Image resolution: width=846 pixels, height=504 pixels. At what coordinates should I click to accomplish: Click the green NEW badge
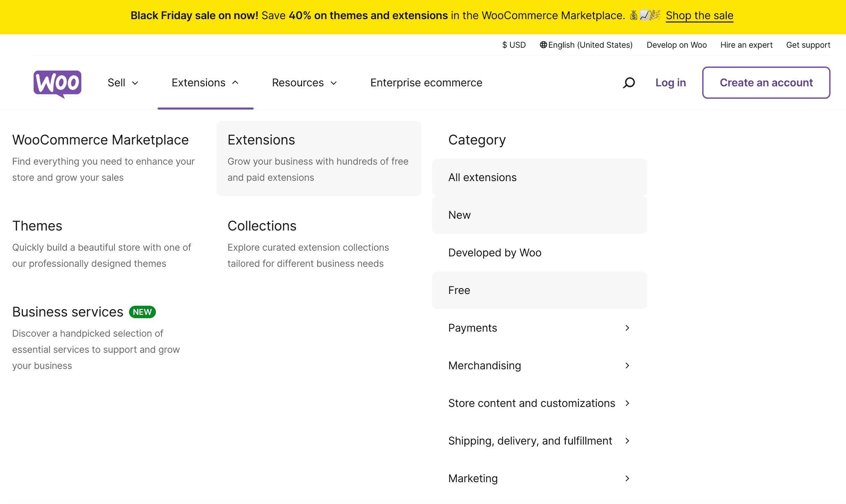pyautogui.click(x=142, y=312)
